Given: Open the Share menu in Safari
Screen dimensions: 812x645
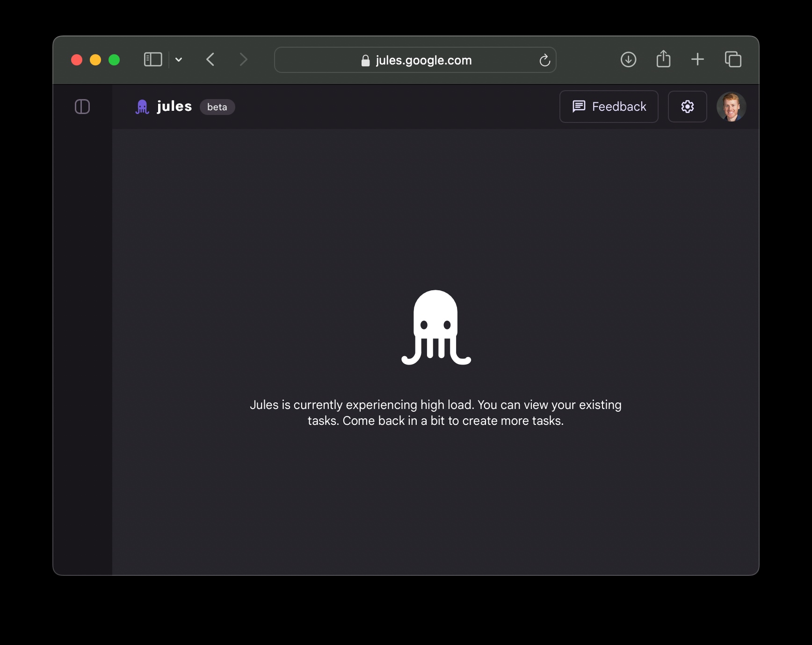Looking at the screenshot, I should [663, 59].
